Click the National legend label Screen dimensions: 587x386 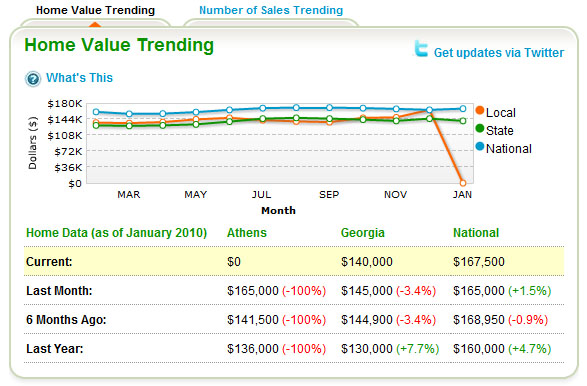[x=508, y=149]
